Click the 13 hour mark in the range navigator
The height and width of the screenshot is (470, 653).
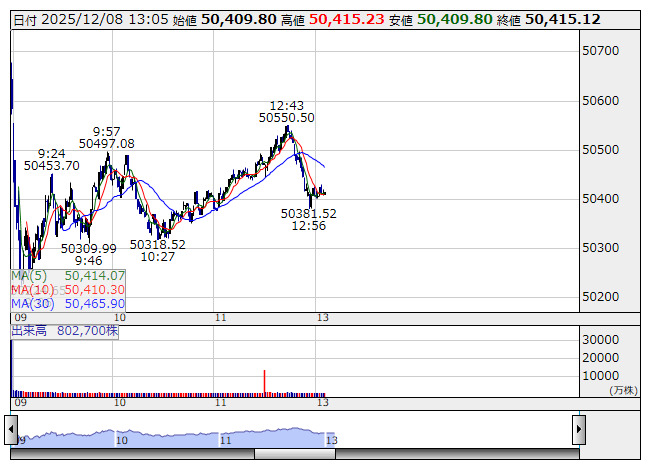tap(331, 440)
